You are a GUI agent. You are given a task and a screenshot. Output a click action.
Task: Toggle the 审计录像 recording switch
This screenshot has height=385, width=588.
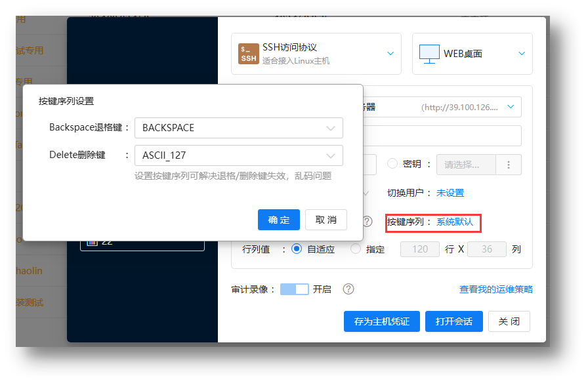pyautogui.click(x=294, y=289)
